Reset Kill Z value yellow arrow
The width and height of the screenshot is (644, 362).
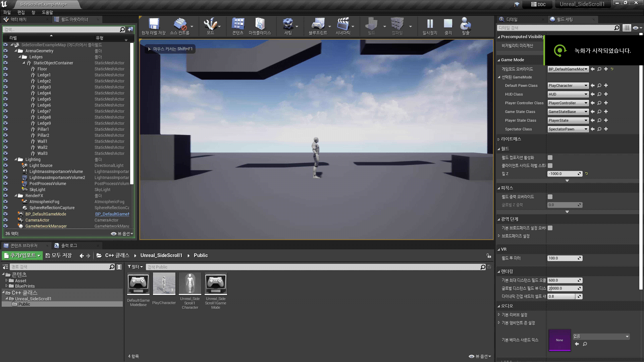click(x=587, y=174)
